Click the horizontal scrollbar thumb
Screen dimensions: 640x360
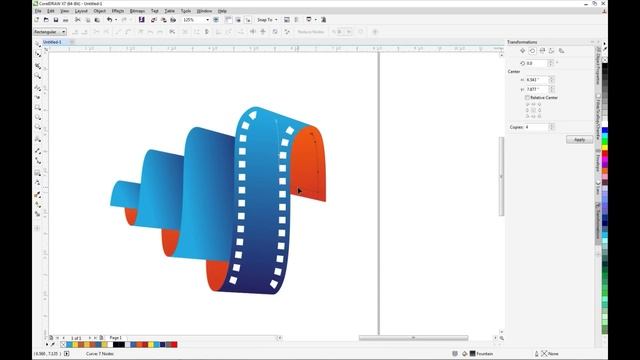tap(413, 338)
